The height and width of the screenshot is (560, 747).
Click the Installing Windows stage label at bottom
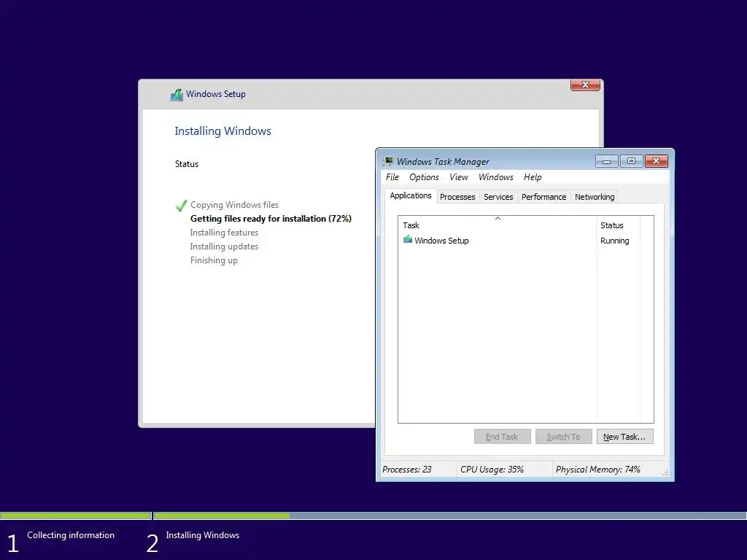[x=203, y=535]
